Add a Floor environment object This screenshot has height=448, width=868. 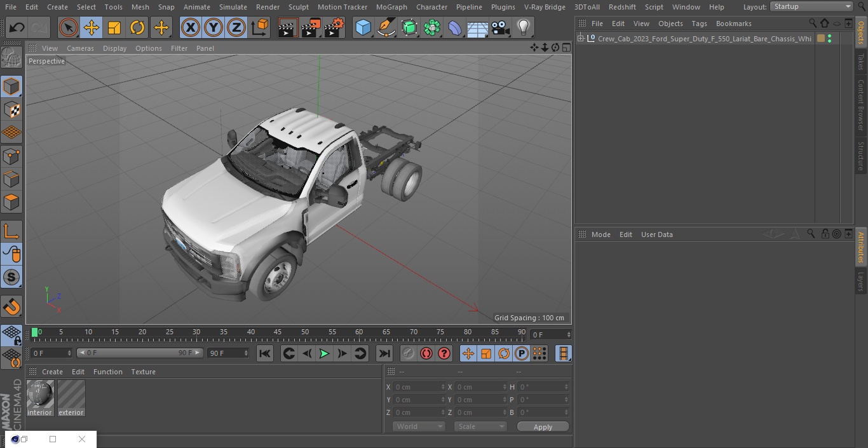click(x=478, y=27)
